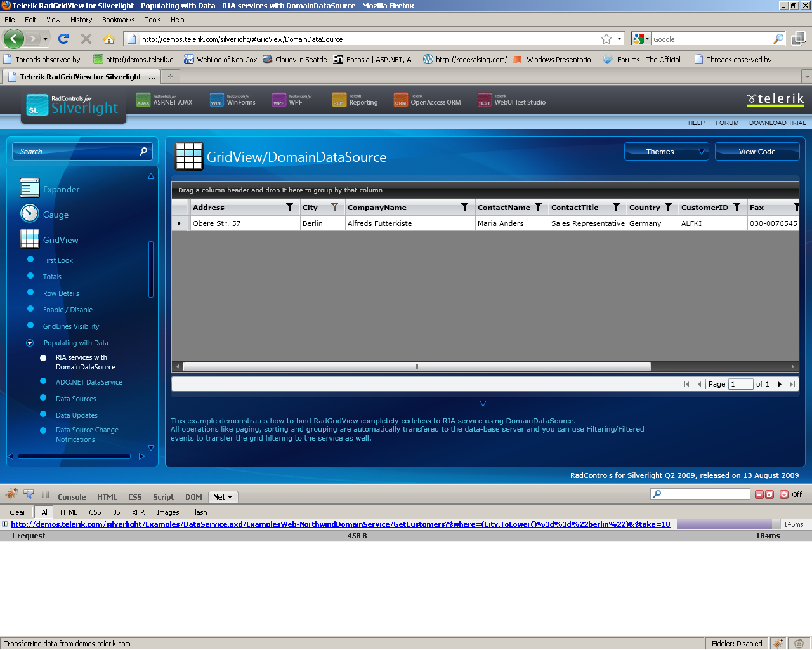Viewport: 812px width, 650px height.
Task: Open the ASP.NET AJAX product demos
Action: coord(164,100)
